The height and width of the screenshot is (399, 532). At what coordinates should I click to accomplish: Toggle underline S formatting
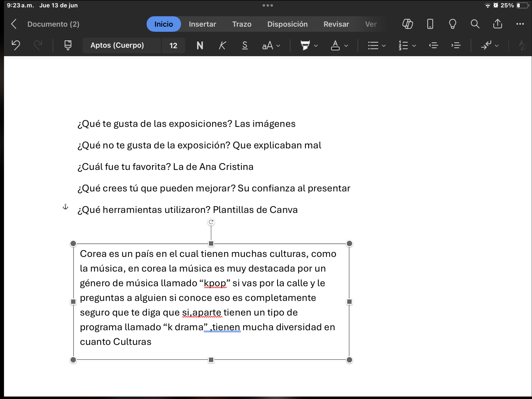[245, 45]
